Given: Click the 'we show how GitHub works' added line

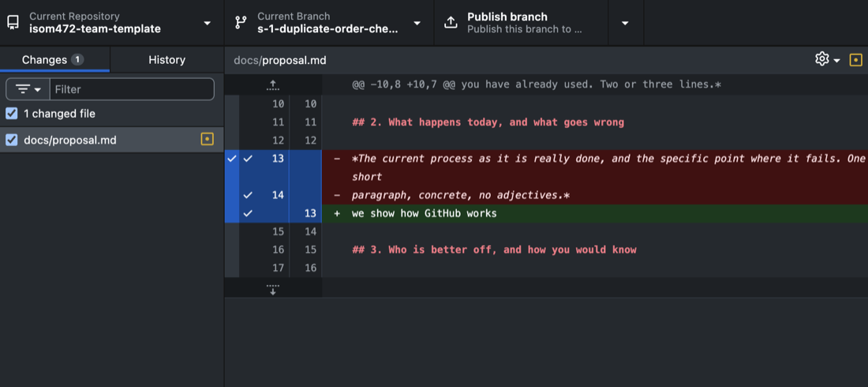Looking at the screenshot, I should tap(424, 213).
